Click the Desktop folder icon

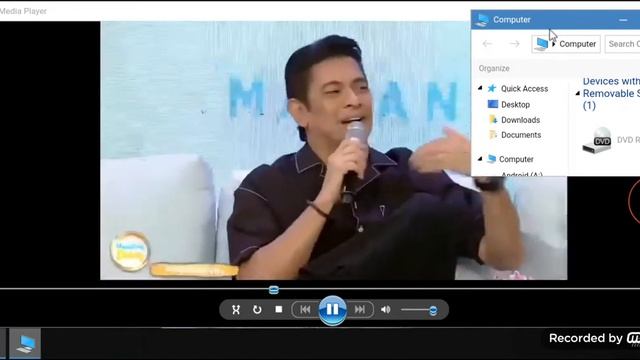pyautogui.click(x=493, y=104)
